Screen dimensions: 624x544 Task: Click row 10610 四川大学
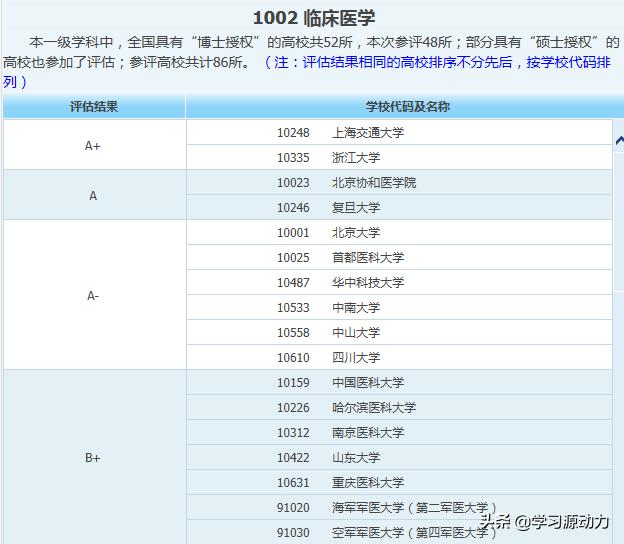tap(399, 357)
